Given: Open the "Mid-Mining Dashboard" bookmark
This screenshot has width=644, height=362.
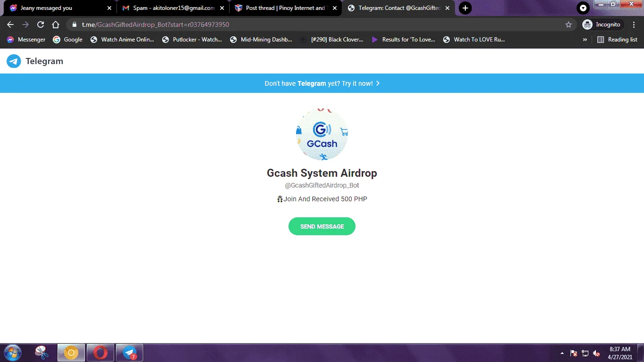Looking at the screenshot, I should click(x=261, y=40).
